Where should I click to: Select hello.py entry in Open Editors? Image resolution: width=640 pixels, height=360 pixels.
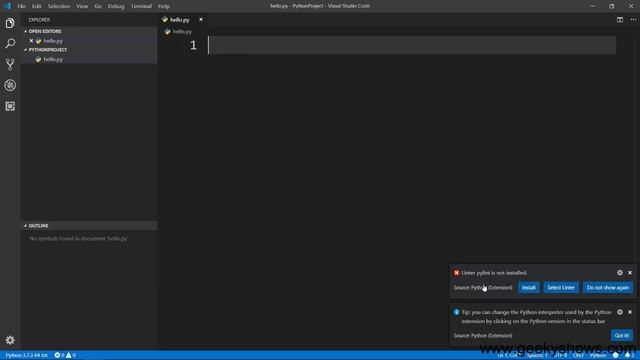(x=53, y=41)
